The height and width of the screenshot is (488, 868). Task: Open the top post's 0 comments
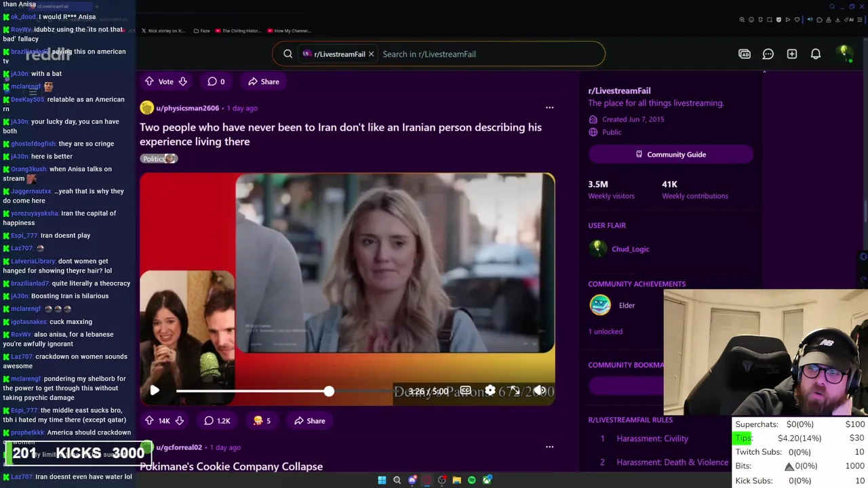click(x=216, y=81)
